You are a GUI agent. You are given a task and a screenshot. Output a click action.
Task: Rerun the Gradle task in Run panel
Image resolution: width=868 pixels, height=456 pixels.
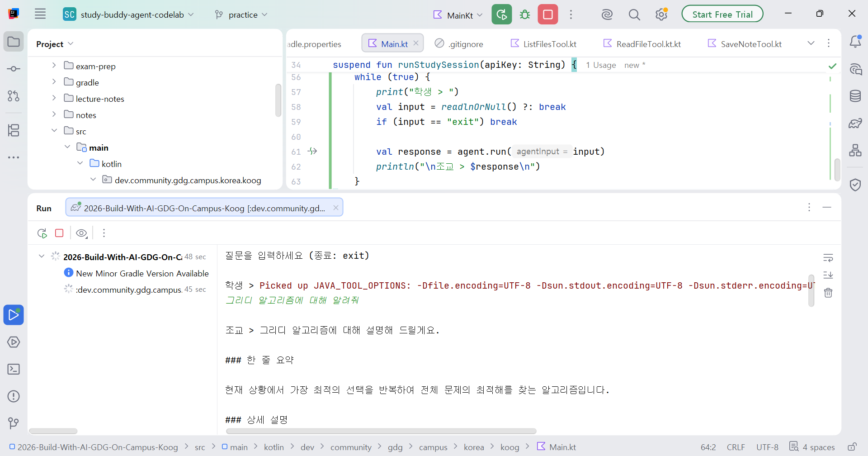(x=42, y=233)
